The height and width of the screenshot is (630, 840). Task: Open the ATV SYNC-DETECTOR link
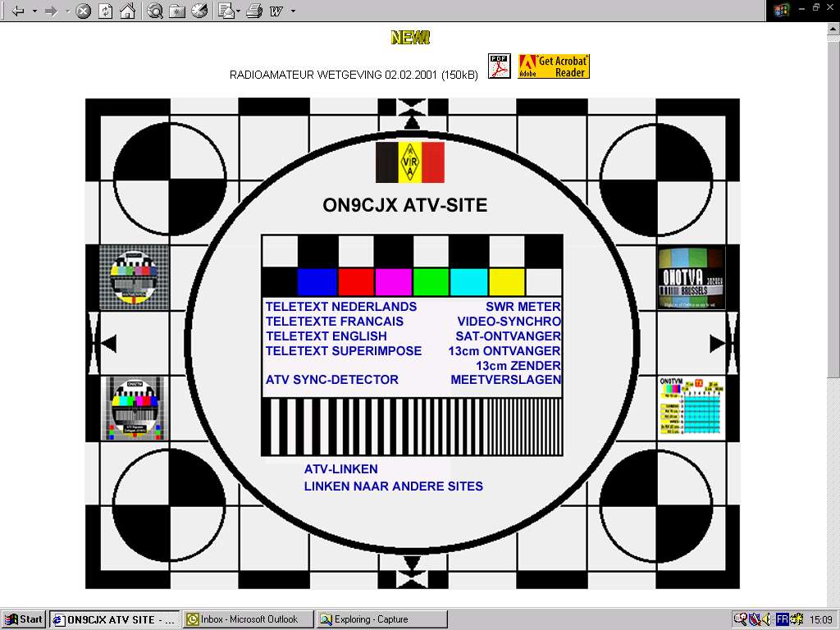tap(332, 380)
